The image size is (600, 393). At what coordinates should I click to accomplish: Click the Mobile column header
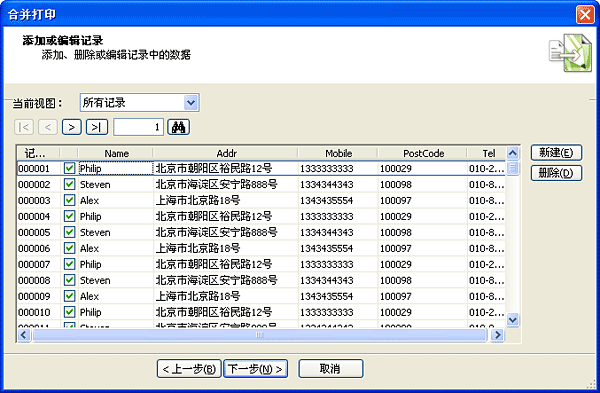pos(338,153)
